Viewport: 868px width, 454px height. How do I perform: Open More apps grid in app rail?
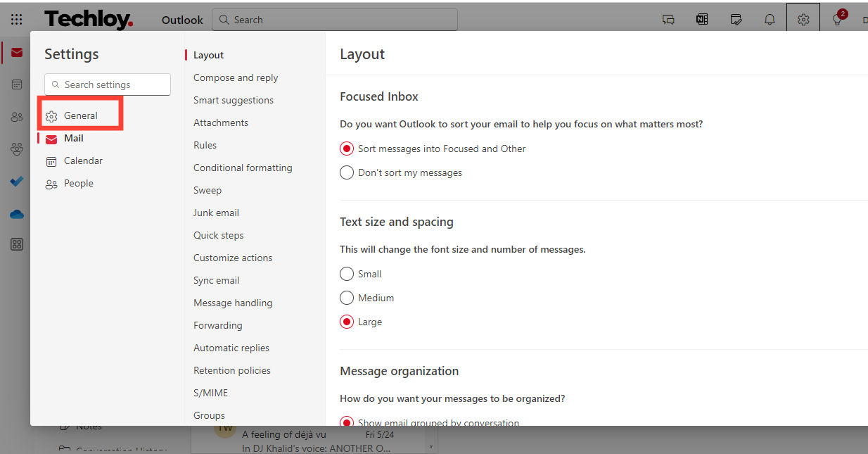click(17, 244)
